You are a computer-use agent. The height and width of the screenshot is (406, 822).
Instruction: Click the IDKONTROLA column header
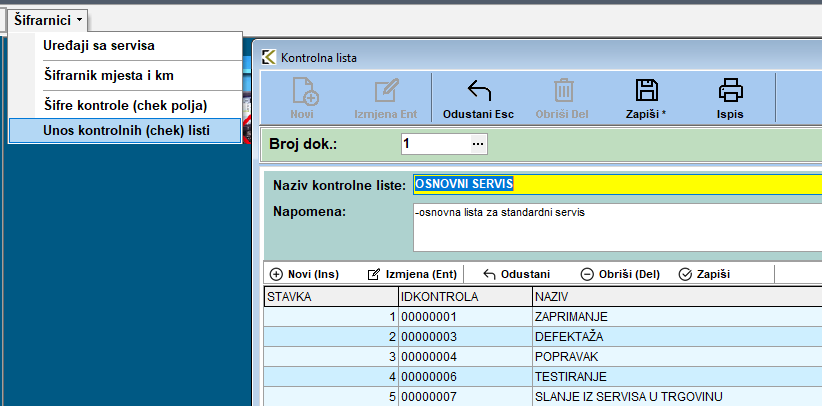pos(465,297)
